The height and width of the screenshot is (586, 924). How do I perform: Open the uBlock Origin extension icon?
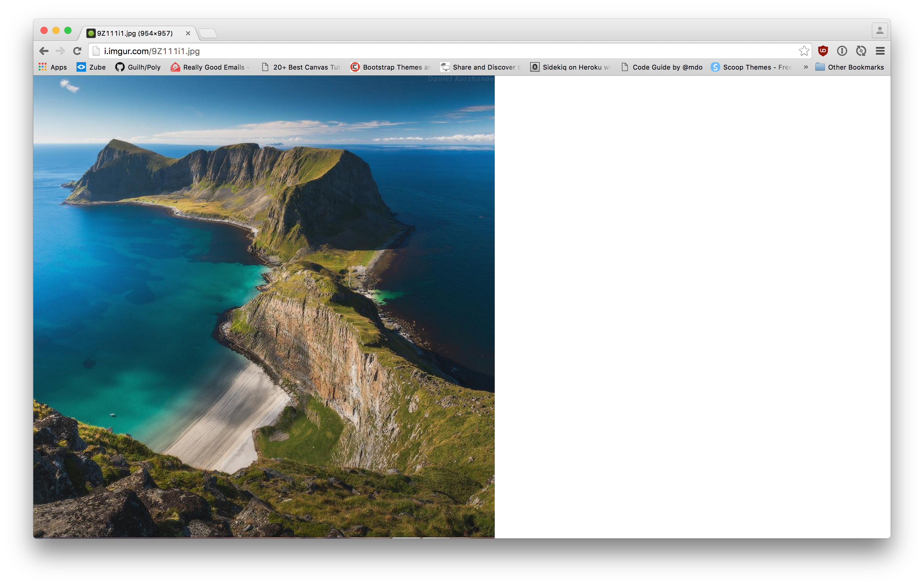[x=823, y=51]
